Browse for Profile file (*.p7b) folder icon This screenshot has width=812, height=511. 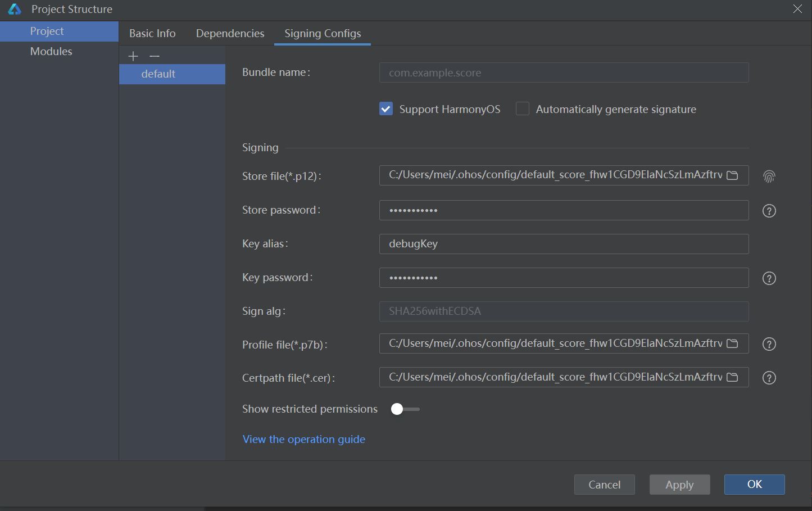732,343
